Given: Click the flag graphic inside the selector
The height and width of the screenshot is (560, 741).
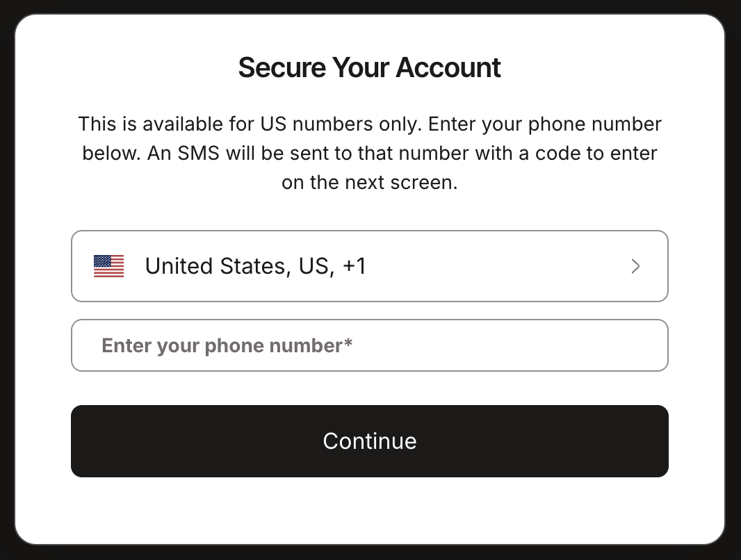Looking at the screenshot, I should coord(108,266).
